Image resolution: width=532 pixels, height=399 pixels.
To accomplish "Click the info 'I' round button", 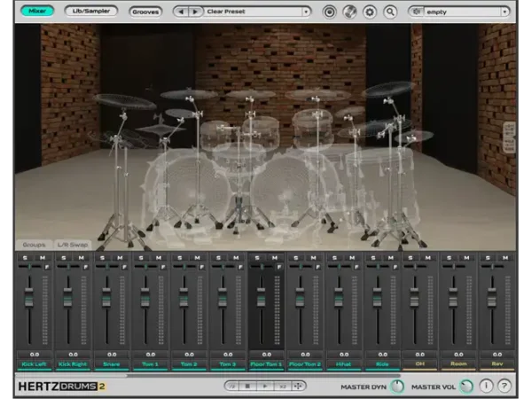I will pos(486,386).
